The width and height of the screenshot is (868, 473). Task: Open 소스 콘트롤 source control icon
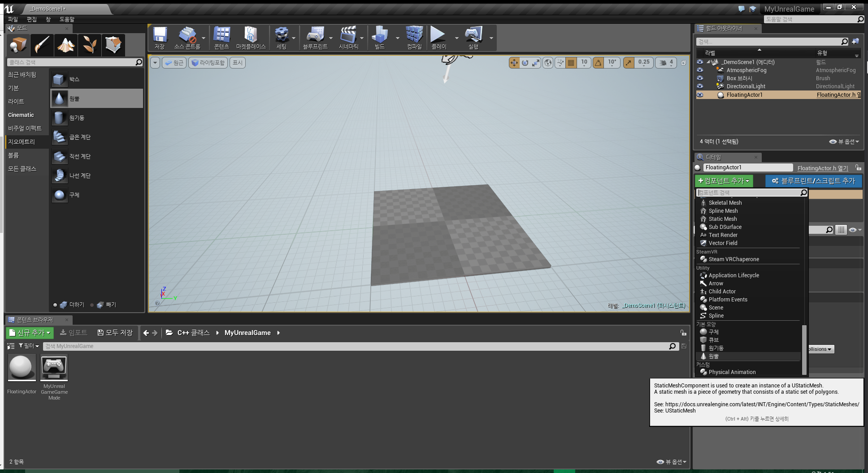click(x=187, y=38)
